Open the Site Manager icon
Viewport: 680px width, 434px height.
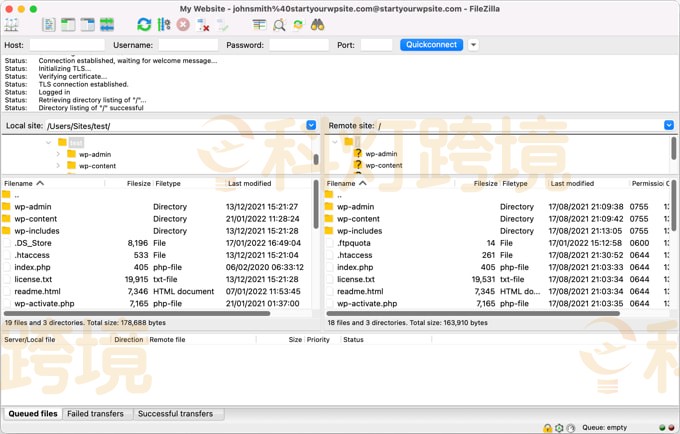click(11, 25)
